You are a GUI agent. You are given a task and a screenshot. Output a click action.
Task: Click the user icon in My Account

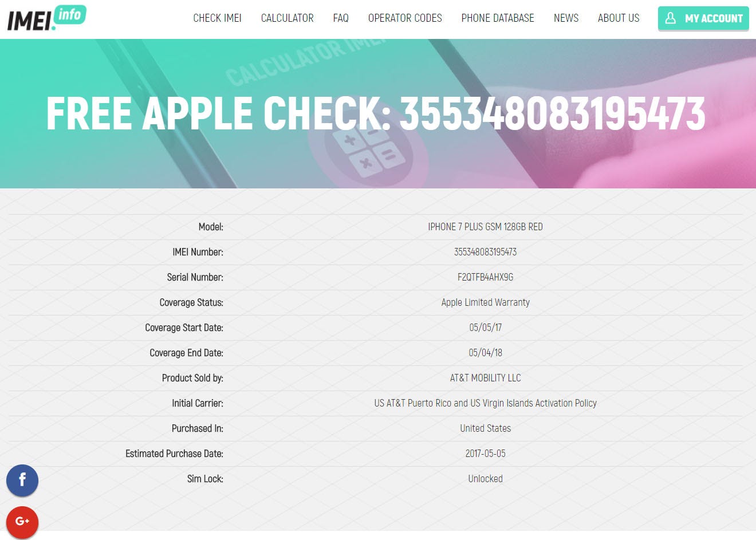pyautogui.click(x=671, y=18)
